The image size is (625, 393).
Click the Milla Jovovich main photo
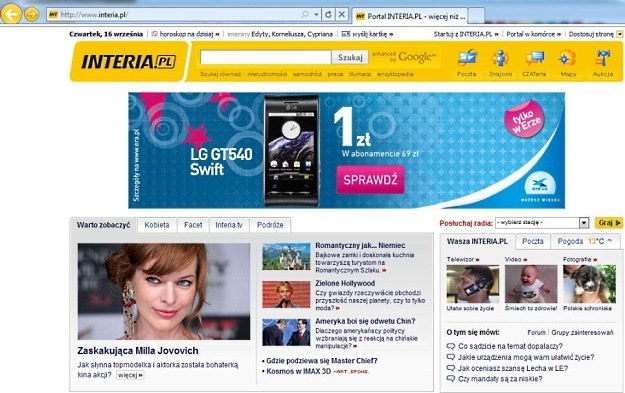point(164,291)
